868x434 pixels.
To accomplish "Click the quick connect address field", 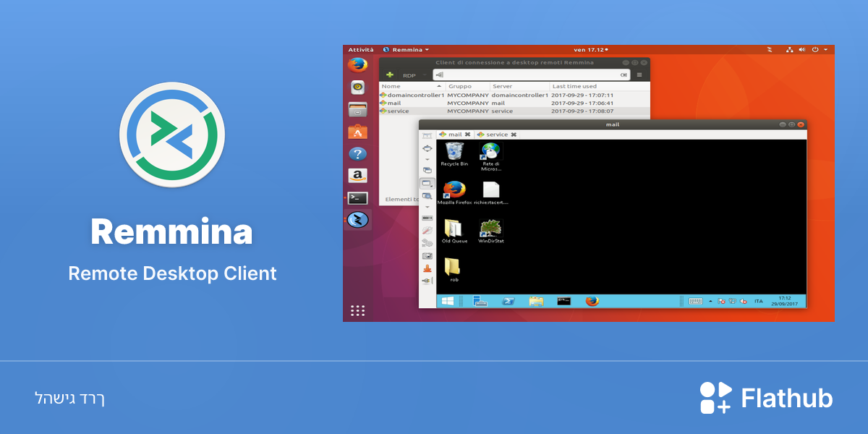I will coord(532,75).
